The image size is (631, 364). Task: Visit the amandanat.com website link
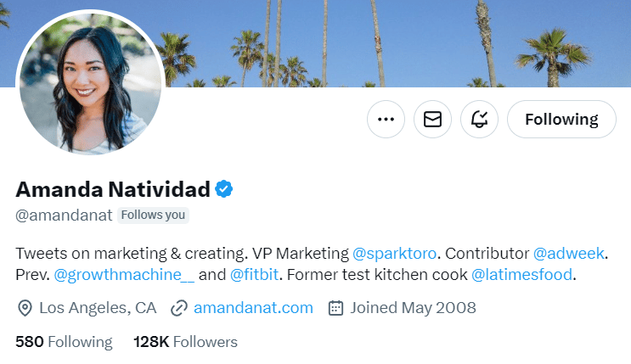pos(253,307)
